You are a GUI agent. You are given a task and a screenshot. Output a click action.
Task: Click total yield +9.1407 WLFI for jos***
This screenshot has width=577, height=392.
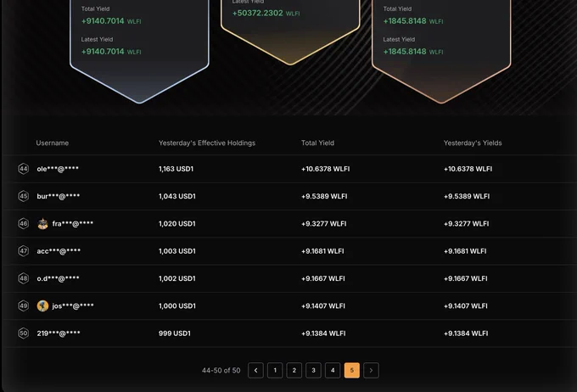pyautogui.click(x=323, y=305)
